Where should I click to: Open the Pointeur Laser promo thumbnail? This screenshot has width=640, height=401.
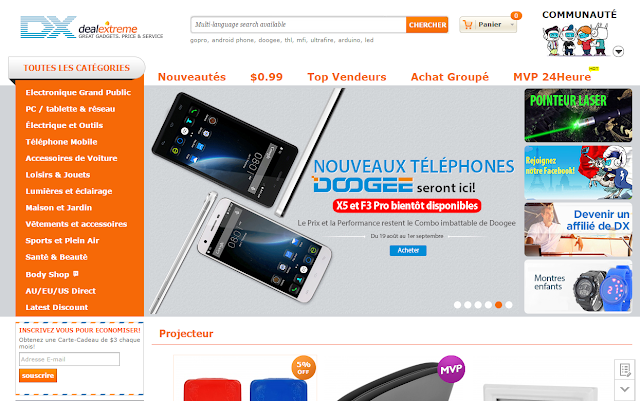click(x=578, y=115)
